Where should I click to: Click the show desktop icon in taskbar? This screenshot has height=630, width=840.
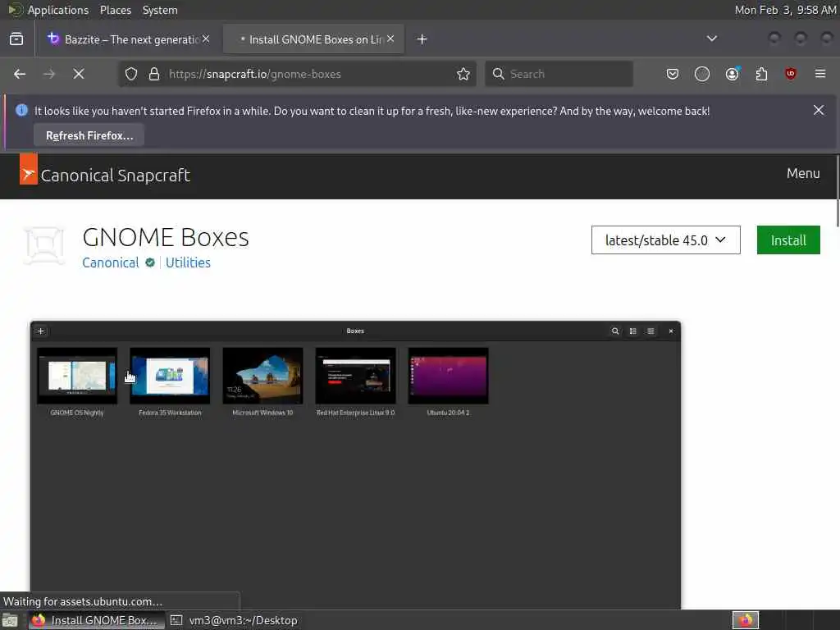pyautogui.click(x=10, y=620)
